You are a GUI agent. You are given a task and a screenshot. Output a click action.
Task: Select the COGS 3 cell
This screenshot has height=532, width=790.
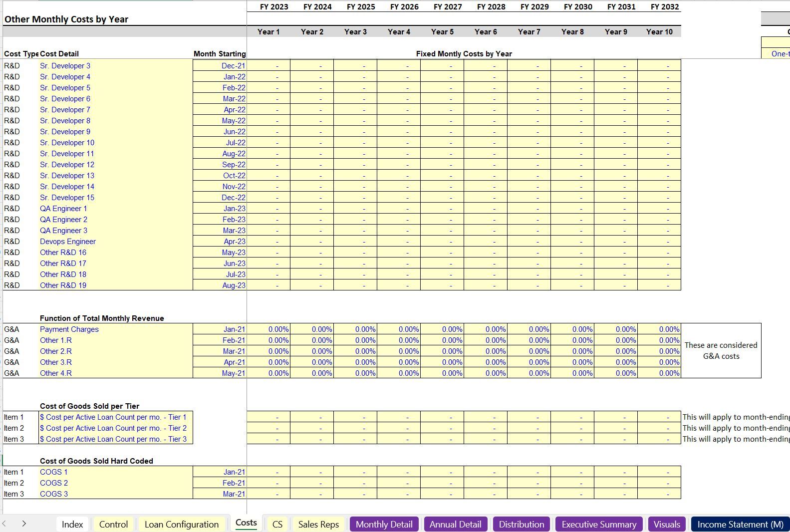click(x=116, y=494)
